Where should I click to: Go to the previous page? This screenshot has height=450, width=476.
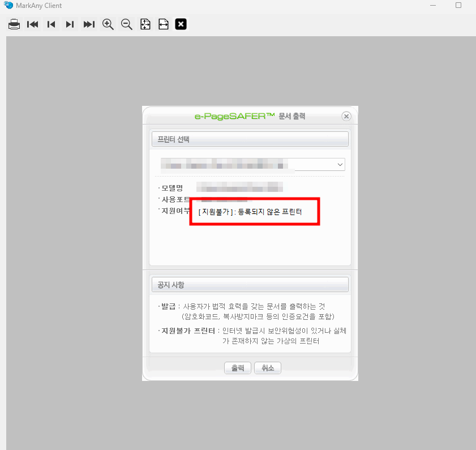pyautogui.click(x=52, y=24)
